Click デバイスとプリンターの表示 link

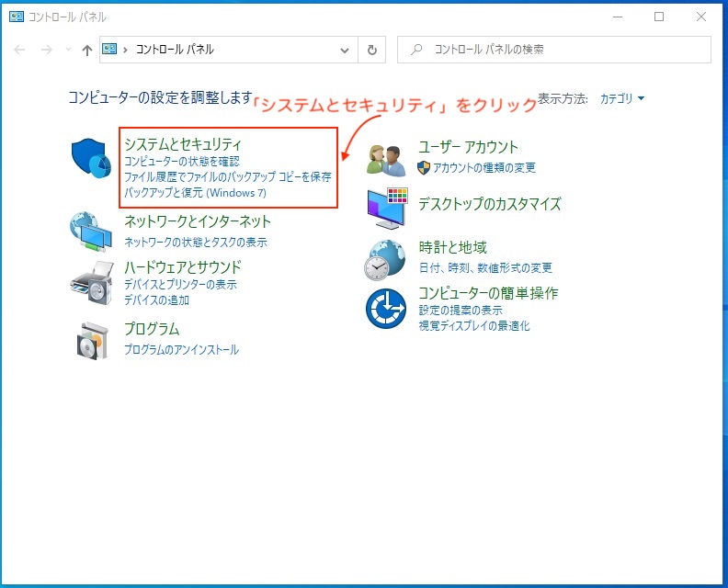pyautogui.click(x=180, y=284)
